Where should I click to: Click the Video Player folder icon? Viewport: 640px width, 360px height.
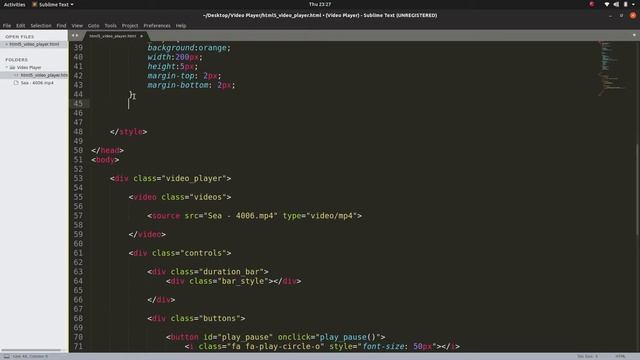coord(12,67)
